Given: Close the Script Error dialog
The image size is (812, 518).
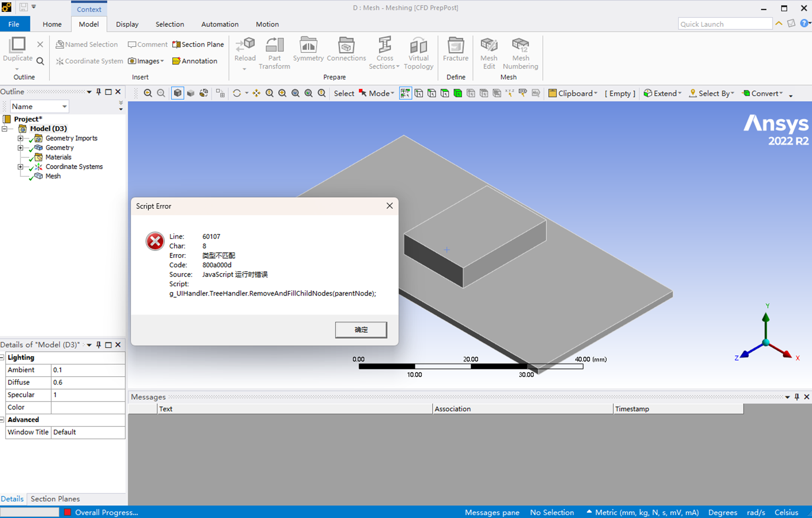Looking at the screenshot, I should coord(389,206).
